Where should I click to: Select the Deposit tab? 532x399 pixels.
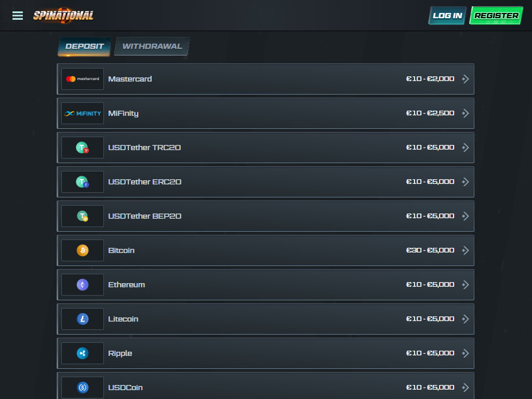[x=85, y=46]
